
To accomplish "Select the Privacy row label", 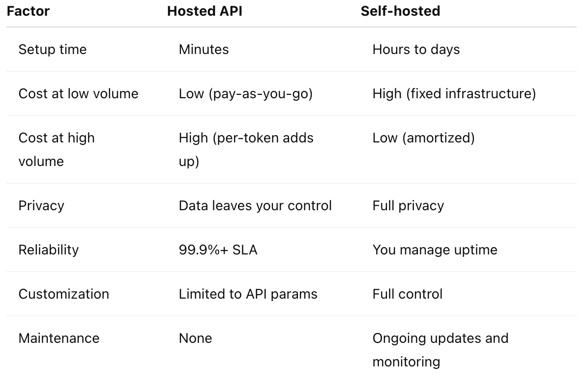I will [41, 206].
